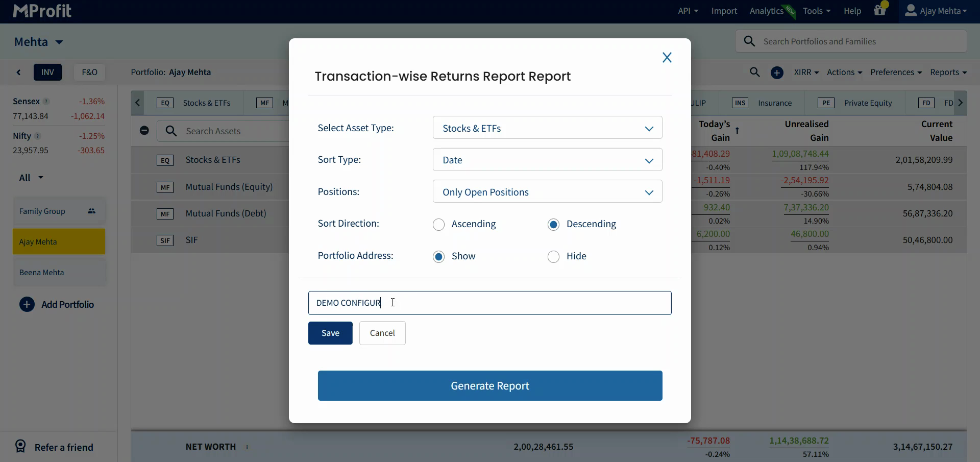Select Ascending sort direction
Viewport: 980px width, 462px height.
[438, 225]
